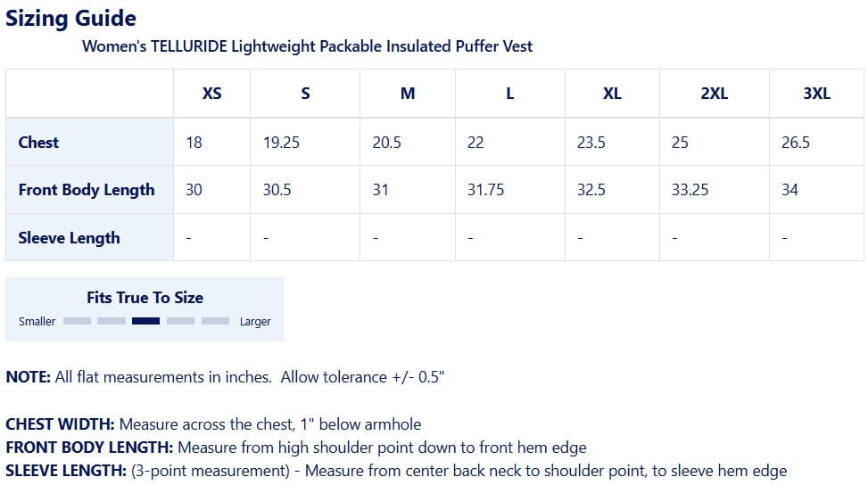Click the rightmost fit scale segment near Larger
868x485 pixels.
pyautogui.click(x=215, y=321)
